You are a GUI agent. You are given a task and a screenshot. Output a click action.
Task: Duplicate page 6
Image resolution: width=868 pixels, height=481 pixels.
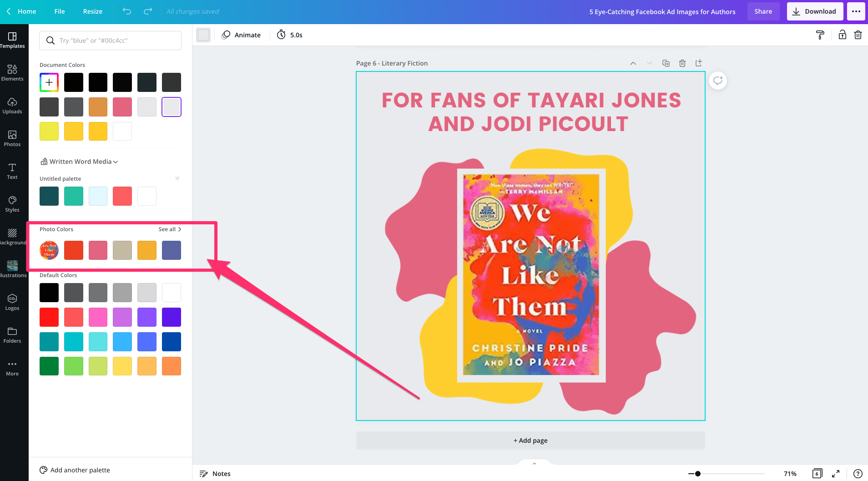point(666,63)
